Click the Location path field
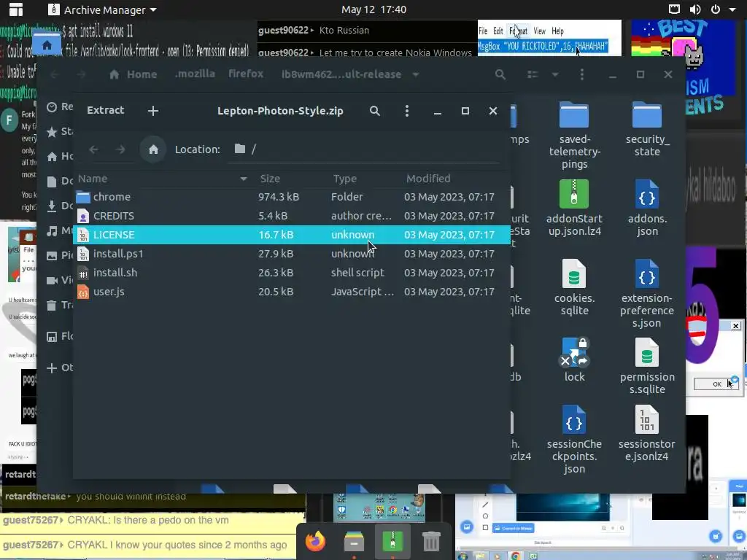The height and width of the screenshot is (560, 747). click(x=364, y=149)
